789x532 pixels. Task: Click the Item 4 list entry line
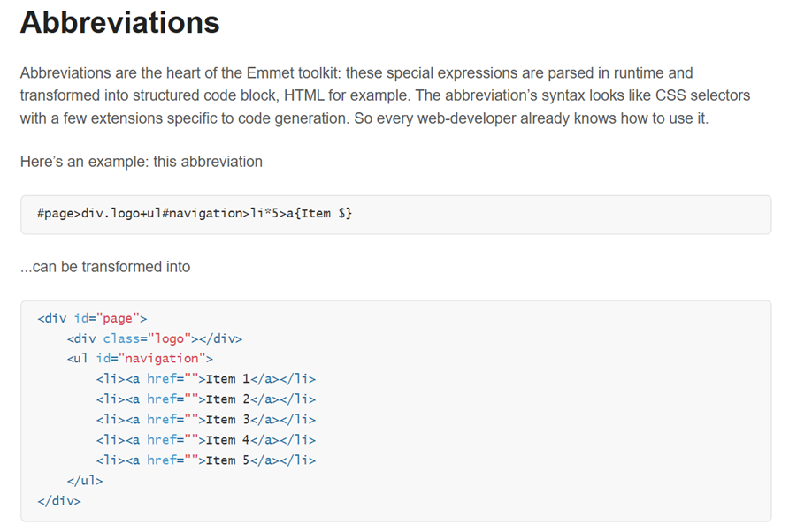pos(205,440)
